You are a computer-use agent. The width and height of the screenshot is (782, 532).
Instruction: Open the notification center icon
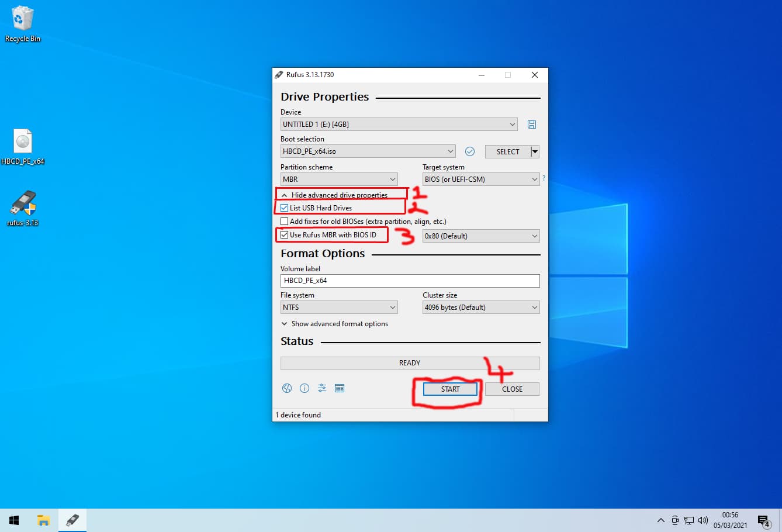point(763,520)
